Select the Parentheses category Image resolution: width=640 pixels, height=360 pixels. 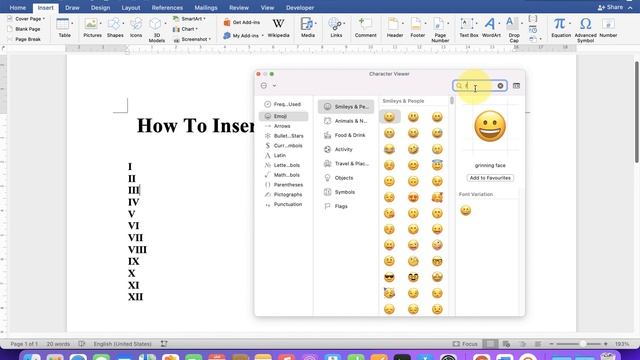pyautogui.click(x=283, y=185)
